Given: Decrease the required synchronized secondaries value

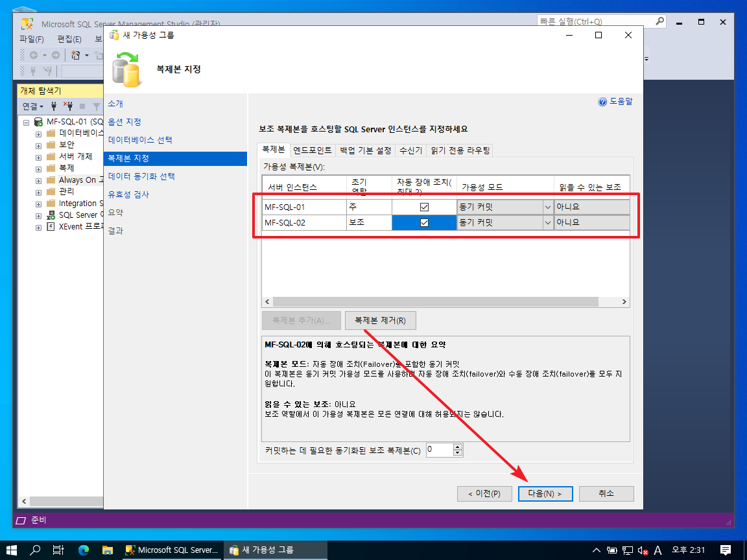Looking at the screenshot, I should point(458,453).
